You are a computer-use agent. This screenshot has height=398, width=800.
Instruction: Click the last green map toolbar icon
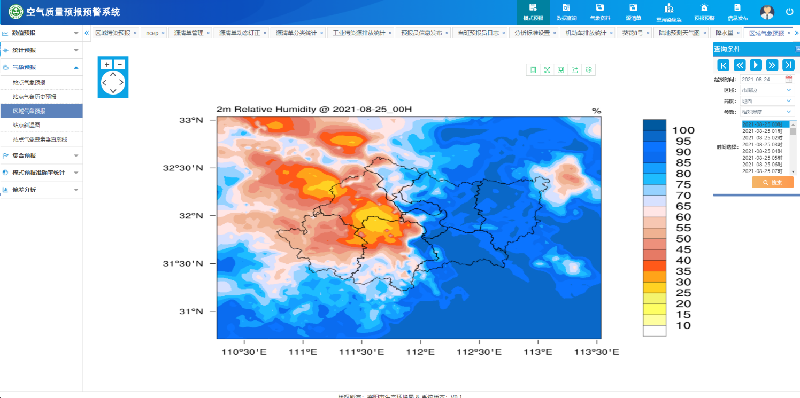pos(589,70)
